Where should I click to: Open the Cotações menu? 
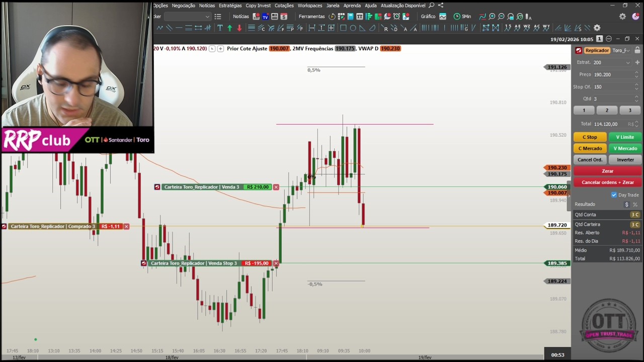coord(284,6)
